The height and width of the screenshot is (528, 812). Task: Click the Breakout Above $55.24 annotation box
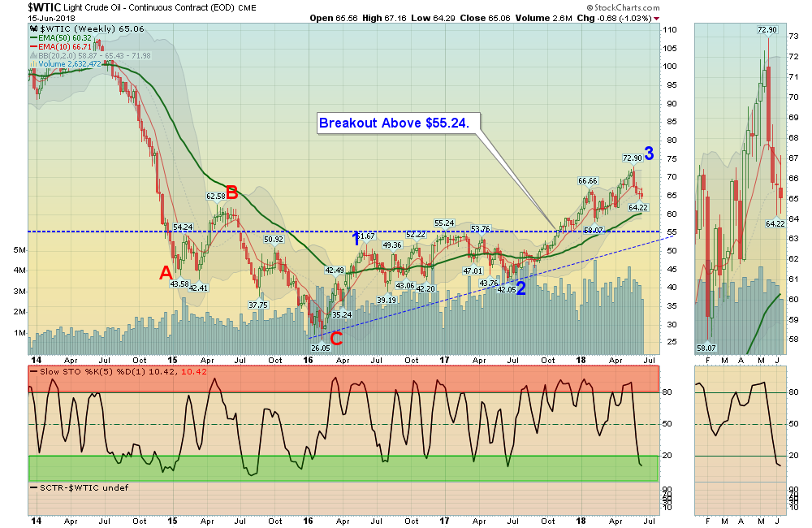click(x=399, y=123)
